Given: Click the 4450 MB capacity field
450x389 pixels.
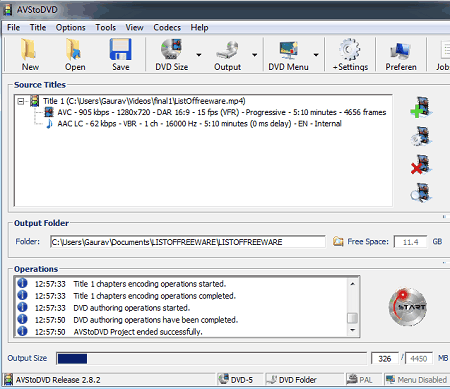Looking at the screenshot, I should pos(419,359).
